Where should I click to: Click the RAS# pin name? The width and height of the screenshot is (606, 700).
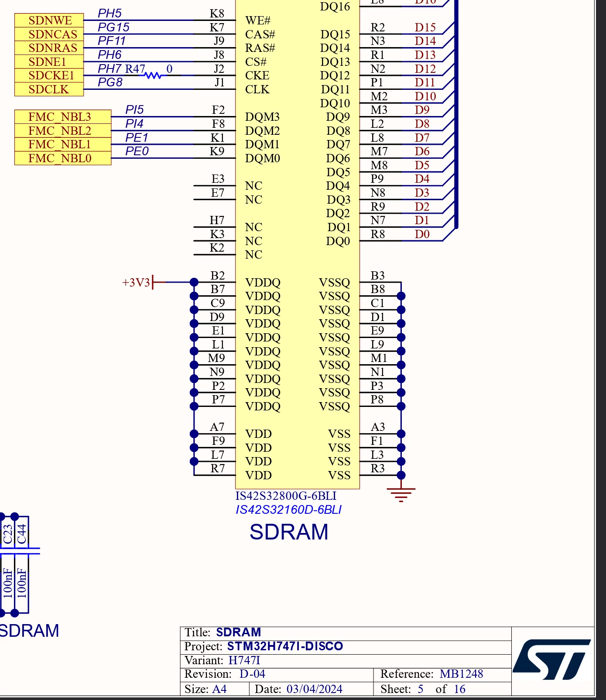pyautogui.click(x=260, y=48)
